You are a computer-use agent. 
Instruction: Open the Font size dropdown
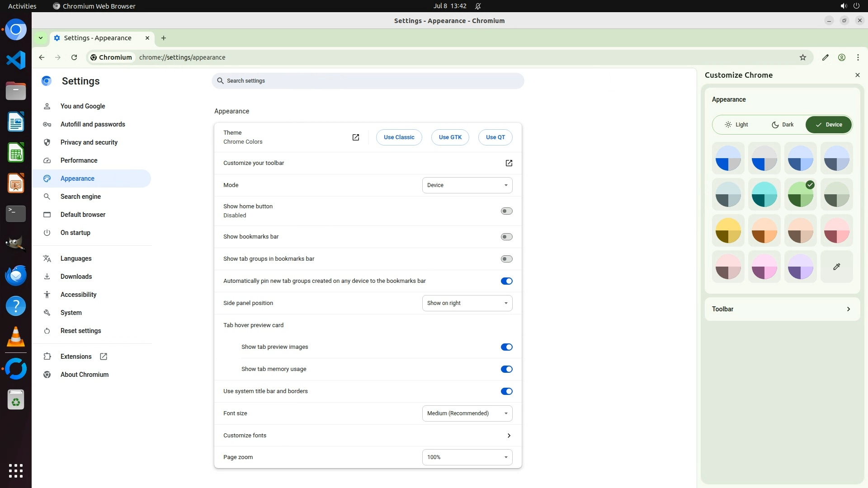pyautogui.click(x=467, y=413)
